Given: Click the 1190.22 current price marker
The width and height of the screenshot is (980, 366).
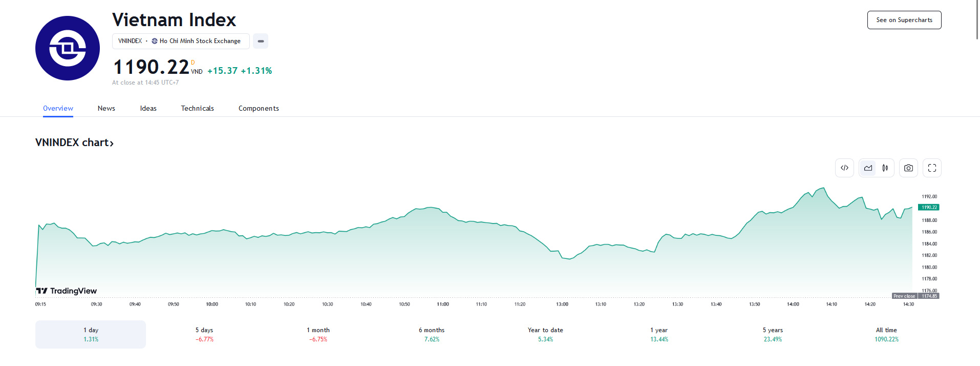Looking at the screenshot, I should 929,208.
